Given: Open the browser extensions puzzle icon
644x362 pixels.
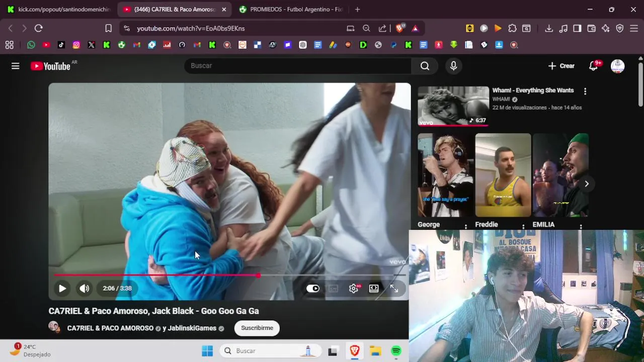Looking at the screenshot, I should tap(512, 28).
